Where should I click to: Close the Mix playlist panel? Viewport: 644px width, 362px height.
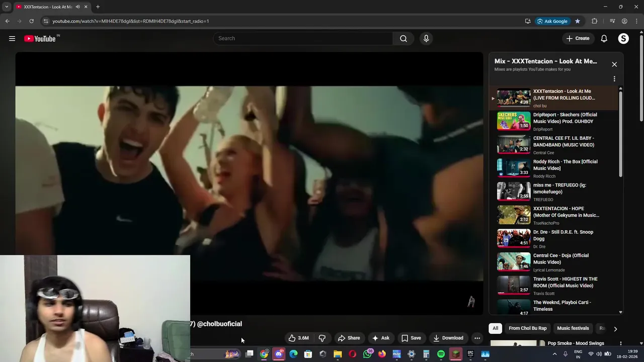click(x=614, y=64)
